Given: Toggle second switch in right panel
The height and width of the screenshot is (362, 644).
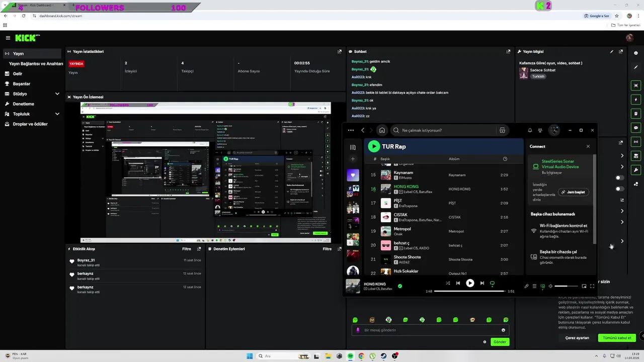Looking at the screenshot, I should click(620, 189).
